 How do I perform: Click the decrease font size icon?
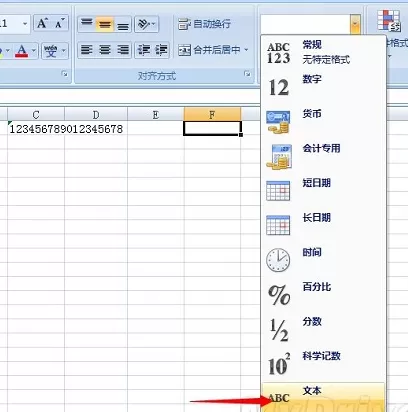[60, 23]
